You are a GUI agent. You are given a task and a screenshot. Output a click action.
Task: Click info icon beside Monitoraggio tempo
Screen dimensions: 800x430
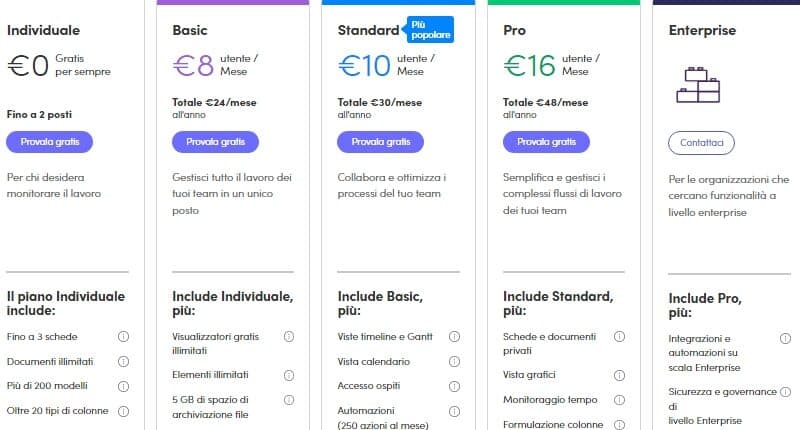pos(620,399)
